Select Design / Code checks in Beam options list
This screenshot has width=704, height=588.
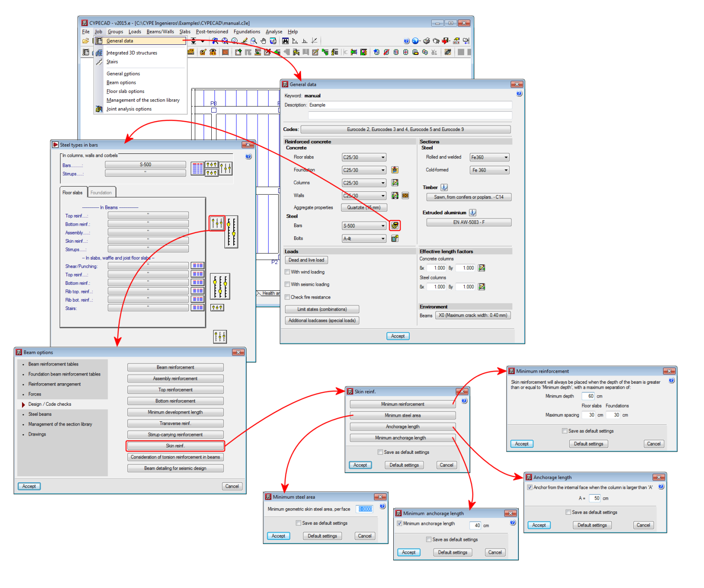click(49, 404)
